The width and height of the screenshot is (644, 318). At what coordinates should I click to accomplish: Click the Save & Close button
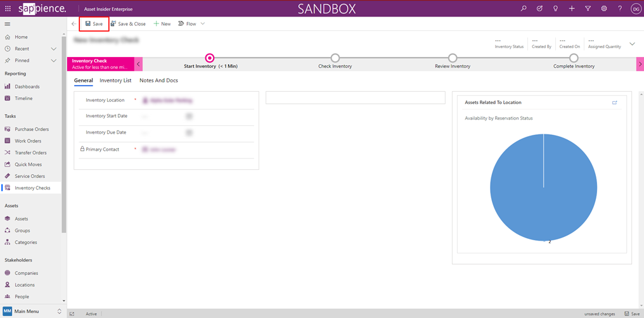(128, 24)
